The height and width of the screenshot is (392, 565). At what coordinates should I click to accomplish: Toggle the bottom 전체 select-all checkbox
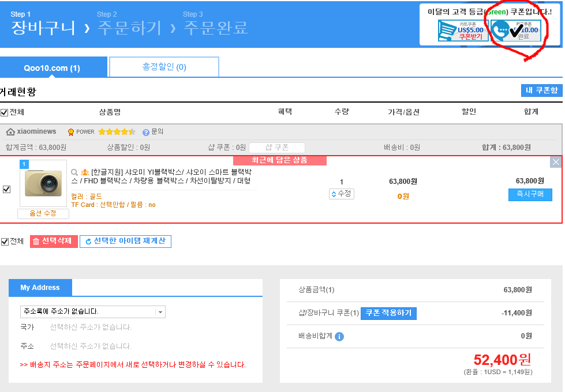tap(5, 242)
